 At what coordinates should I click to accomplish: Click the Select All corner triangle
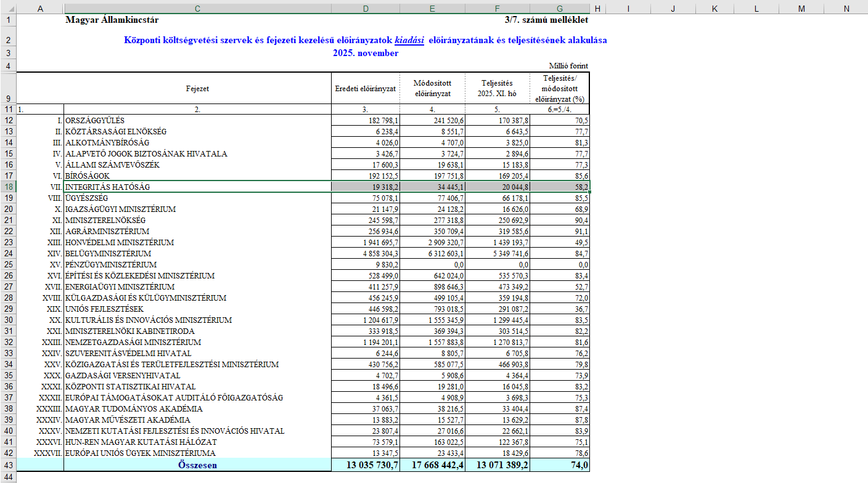(x=8, y=9)
